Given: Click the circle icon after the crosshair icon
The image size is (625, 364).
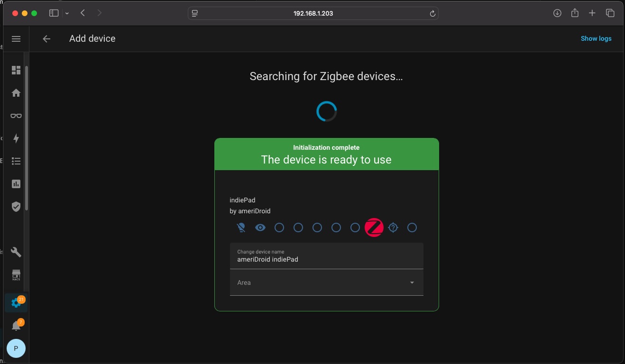Looking at the screenshot, I should (412, 227).
